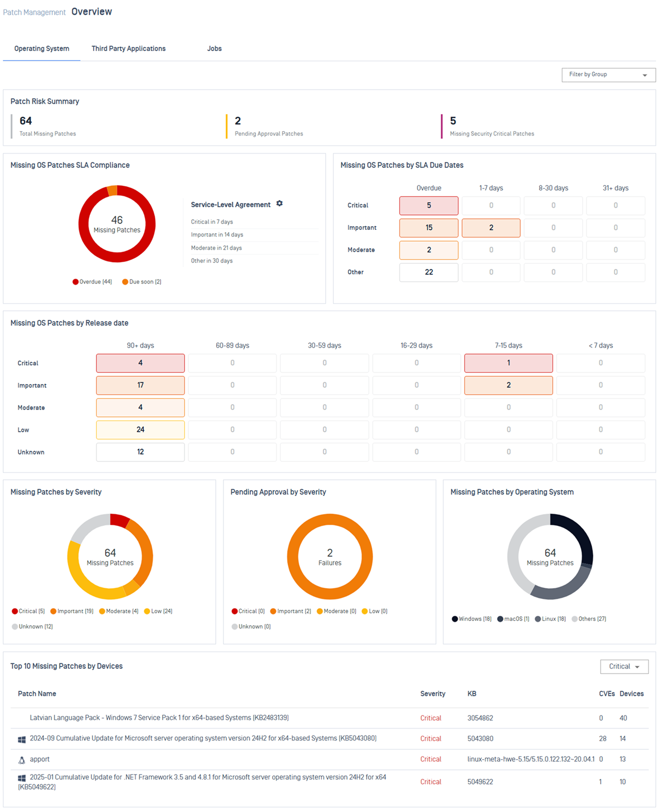This screenshot has width=662, height=812.
Task: Click the Patch Management breadcrumb link
Action: (34, 12)
